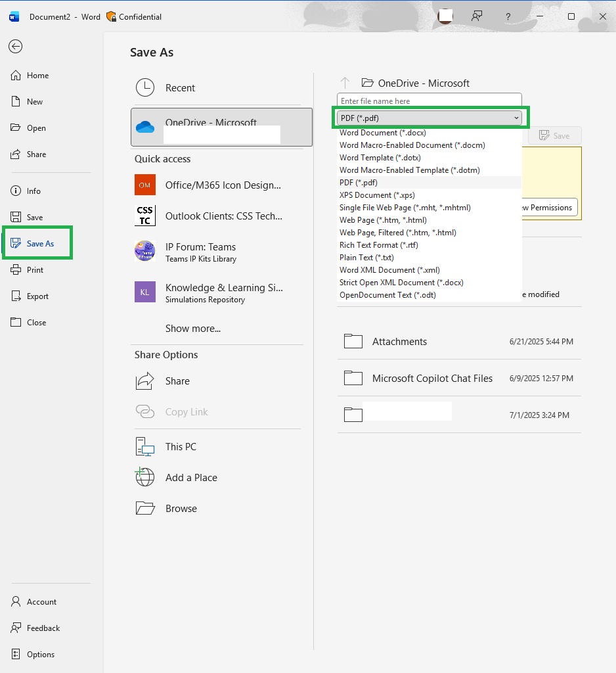The width and height of the screenshot is (616, 673).
Task: Open the Print page
Action: pos(27,270)
